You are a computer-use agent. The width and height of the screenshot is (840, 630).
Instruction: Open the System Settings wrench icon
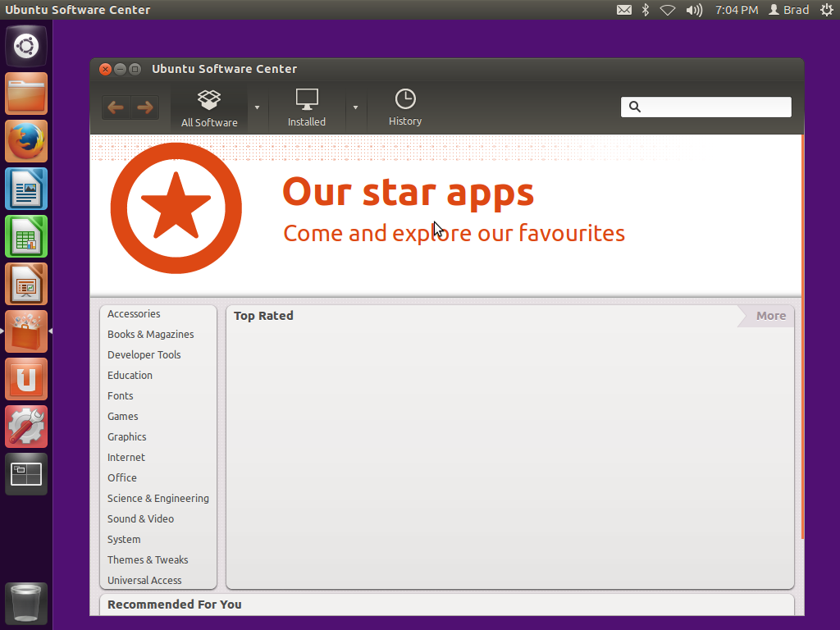26,427
